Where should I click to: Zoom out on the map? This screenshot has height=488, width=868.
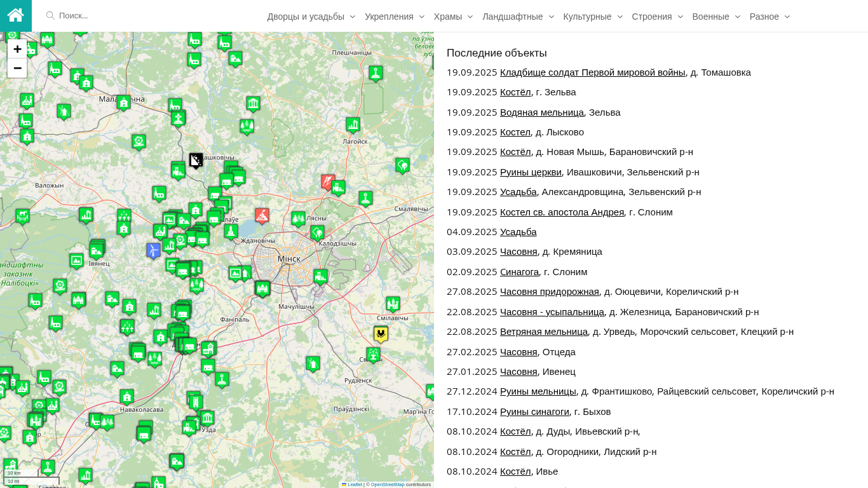click(17, 68)
